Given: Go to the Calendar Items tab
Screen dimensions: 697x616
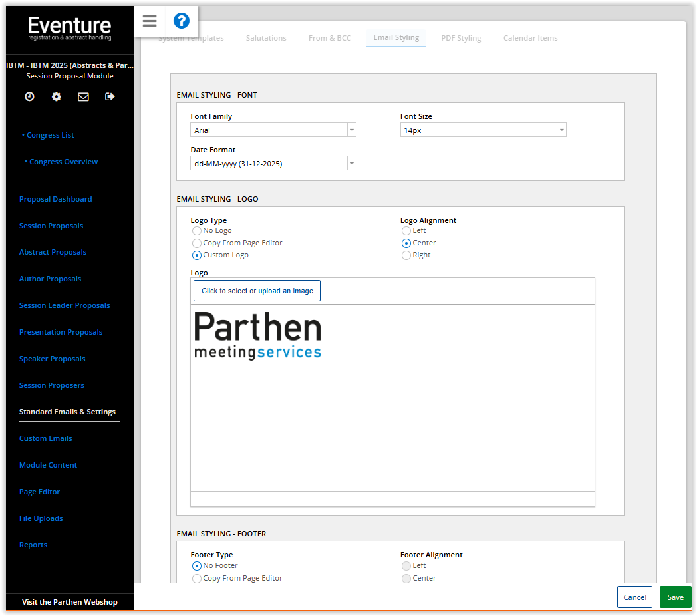Looking at the screenshot, I should pyautogui.click(x=530, y=38).
